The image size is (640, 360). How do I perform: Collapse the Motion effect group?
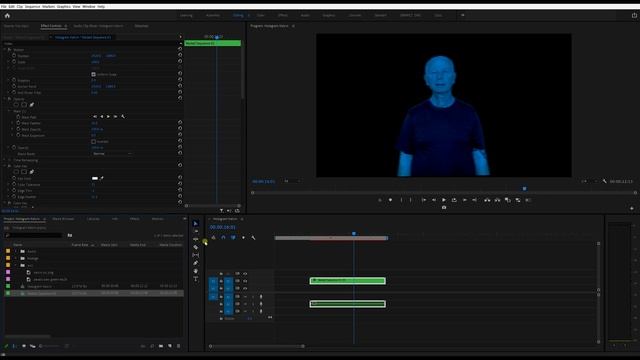tap(5, 49)
